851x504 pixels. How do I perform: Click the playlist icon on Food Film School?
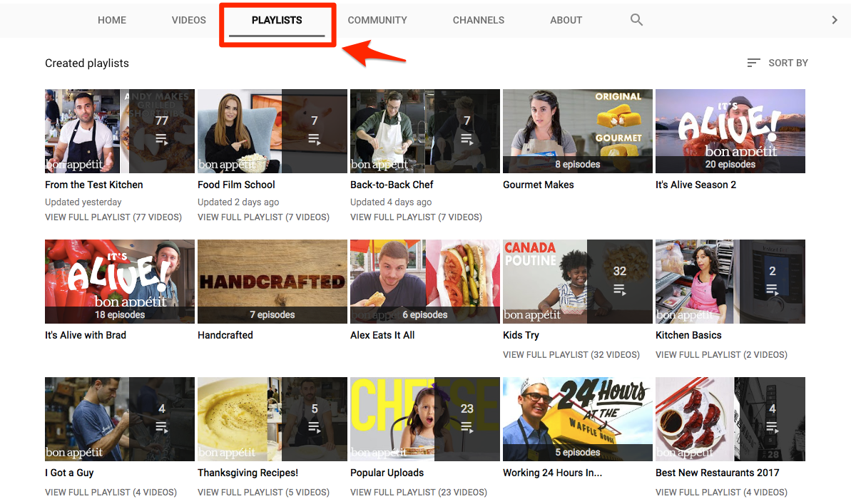click(x=315, y=140)
